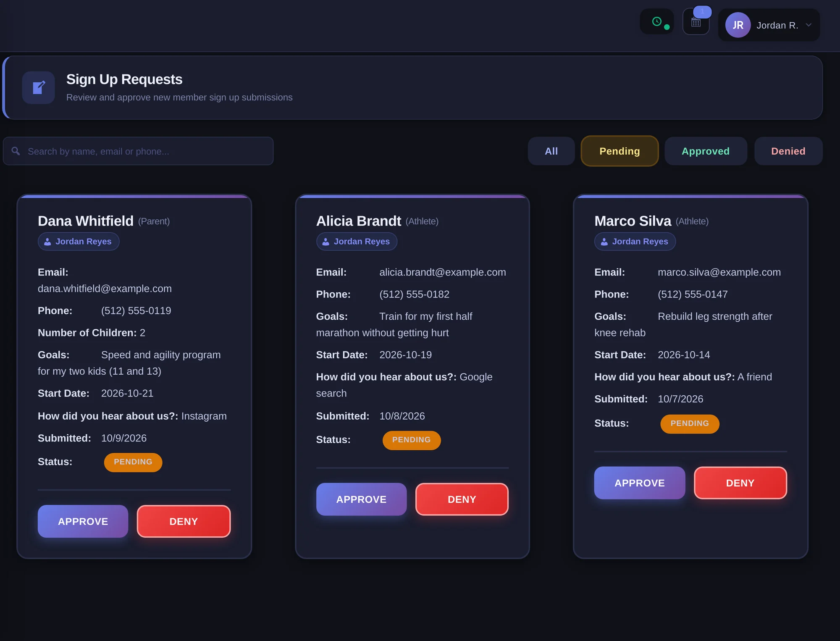This screenshot has height=641, width=840.
Task: Click phone number (512) 555-0182
Action: 414,294
